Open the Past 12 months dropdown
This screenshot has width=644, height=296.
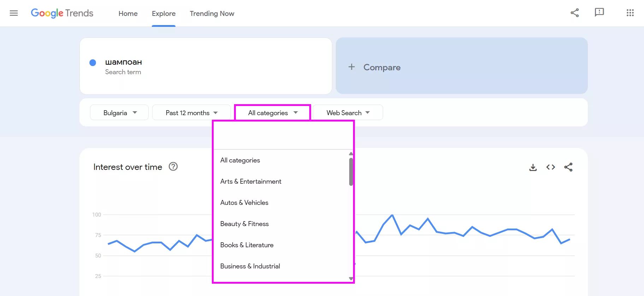coord(191,113)
